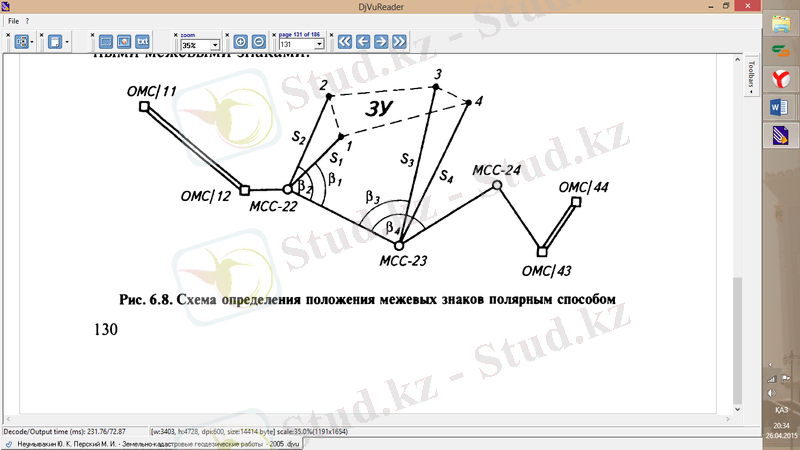Click the DjVuReader app icon in title bar
Viewport: 800px width, 450px height.
[x=6, y=6]
